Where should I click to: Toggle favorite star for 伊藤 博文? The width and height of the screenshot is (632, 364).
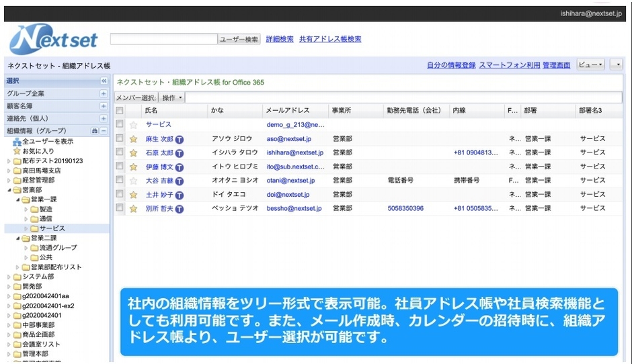133,167
